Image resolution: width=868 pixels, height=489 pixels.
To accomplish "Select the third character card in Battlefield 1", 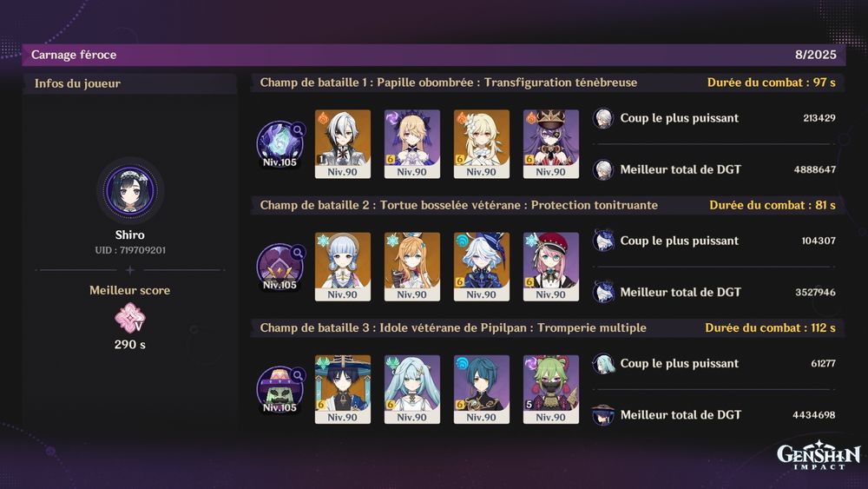I will click(x=482, y=144).
